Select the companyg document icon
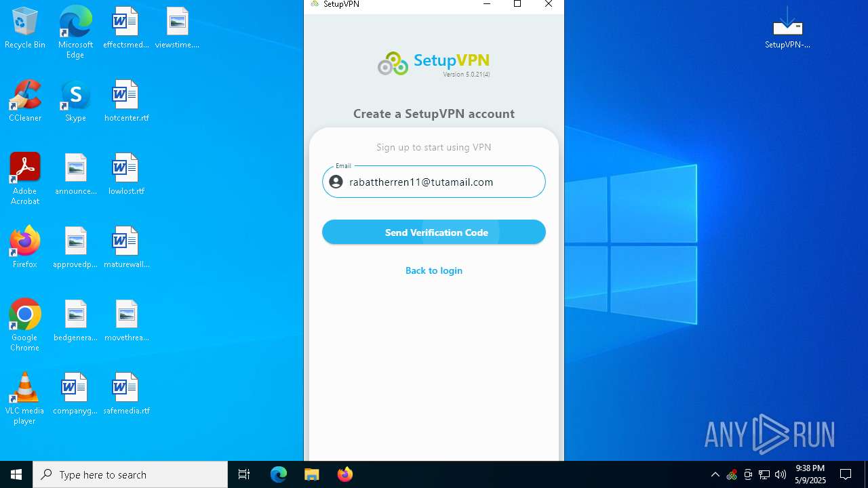This screenshot has height=488, width=868. coord(75,394)
